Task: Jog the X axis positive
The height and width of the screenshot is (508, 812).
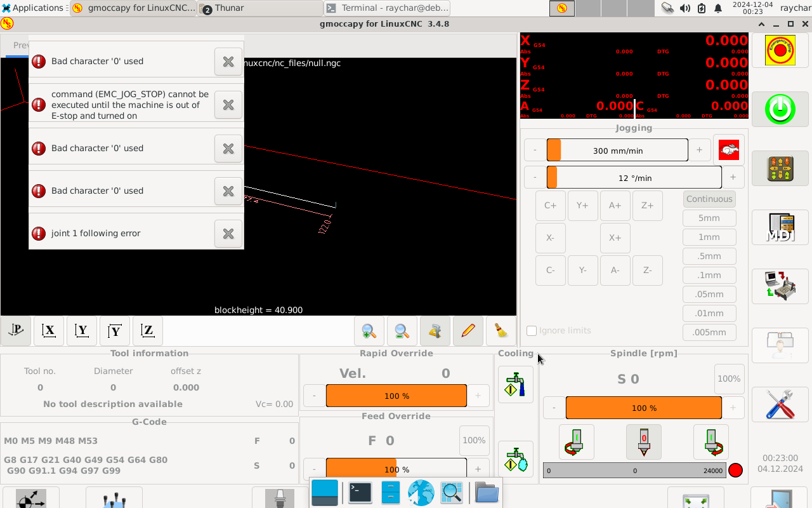Action: [x=615, y=237]
